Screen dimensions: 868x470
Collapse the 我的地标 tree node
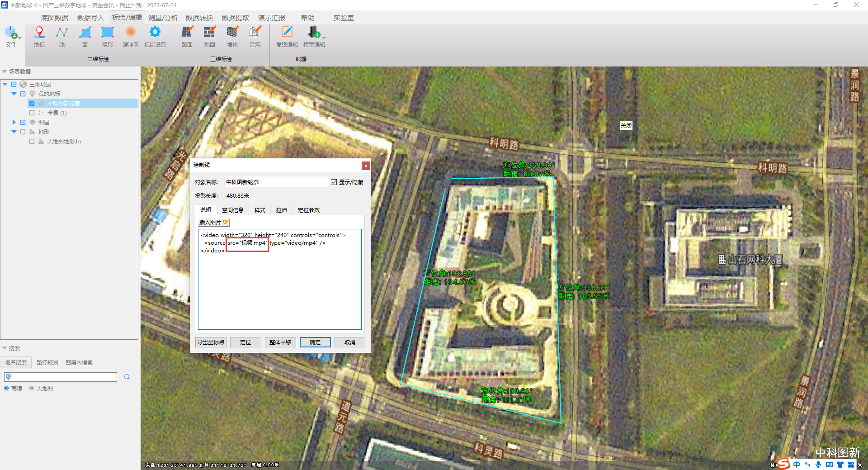[x=14, y=94]
